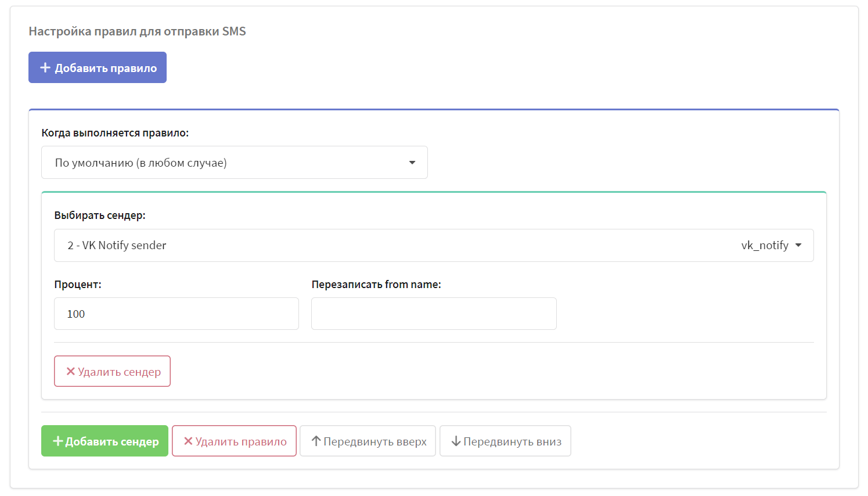This screenshot has width=868, height=496.
Task: Focus the 'Процент' input with 100
Action: click(x=177, y=314)
